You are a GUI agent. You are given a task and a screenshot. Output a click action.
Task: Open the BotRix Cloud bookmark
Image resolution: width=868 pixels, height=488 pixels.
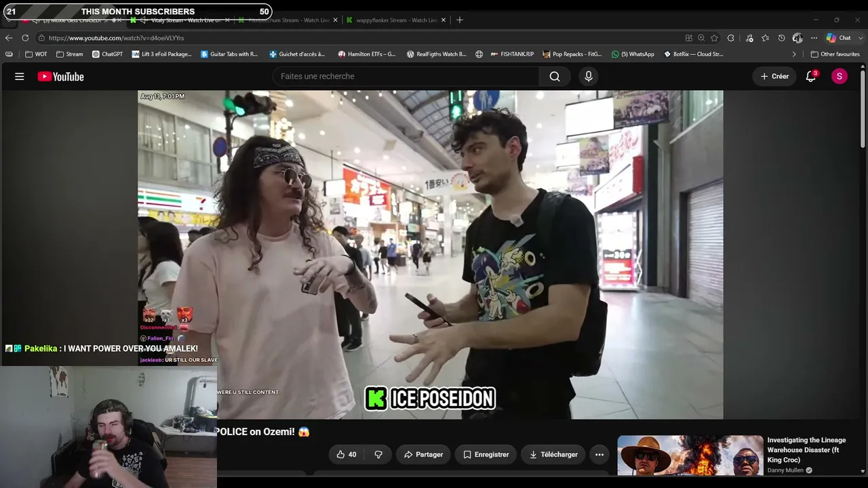694,54
